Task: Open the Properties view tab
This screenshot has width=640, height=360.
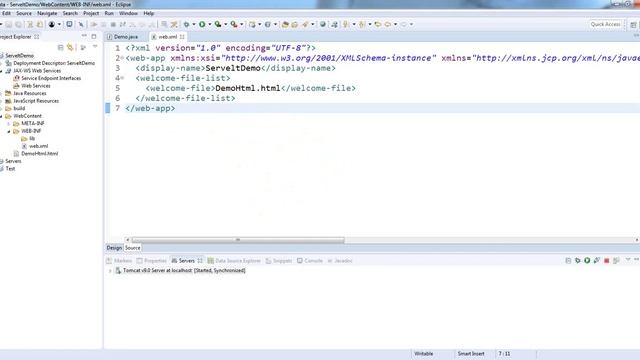Action: pyautogui.click(x=151, y=261)
